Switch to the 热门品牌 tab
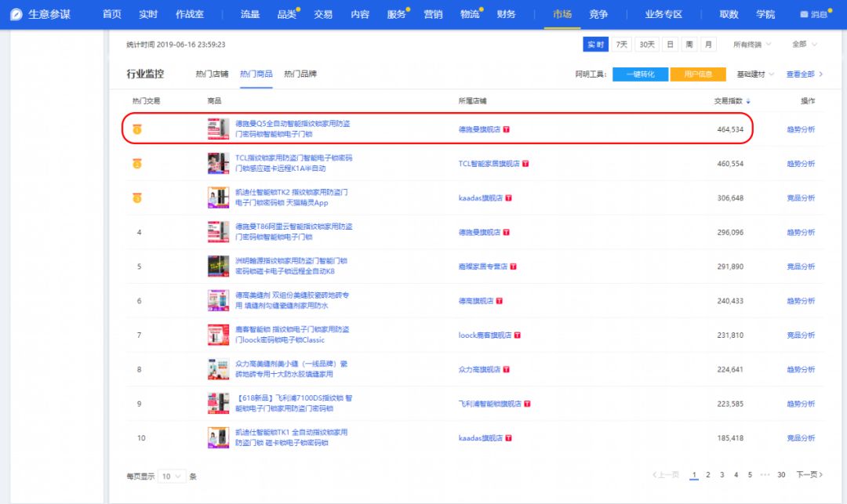 pos(300,74)
